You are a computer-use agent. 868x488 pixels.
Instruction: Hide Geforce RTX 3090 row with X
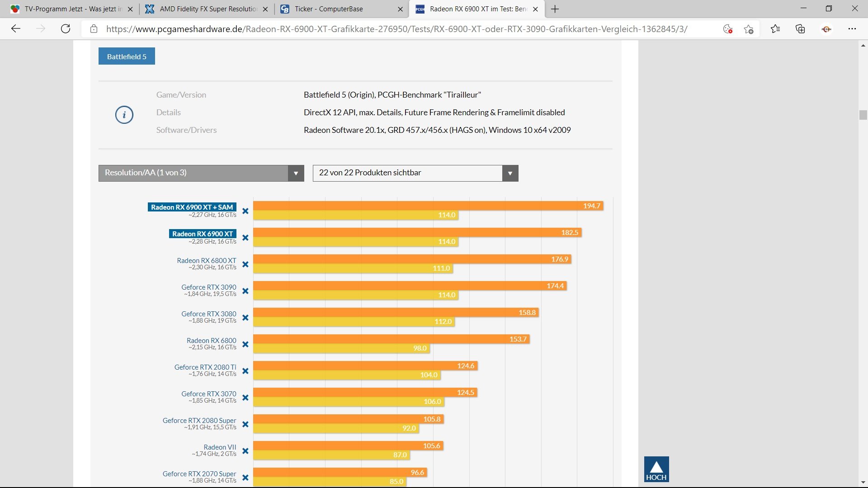tap(245, 291)
